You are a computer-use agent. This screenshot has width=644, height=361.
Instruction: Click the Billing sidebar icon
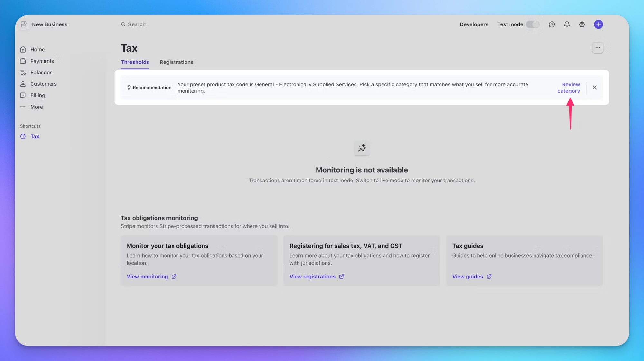click(23, 95)
